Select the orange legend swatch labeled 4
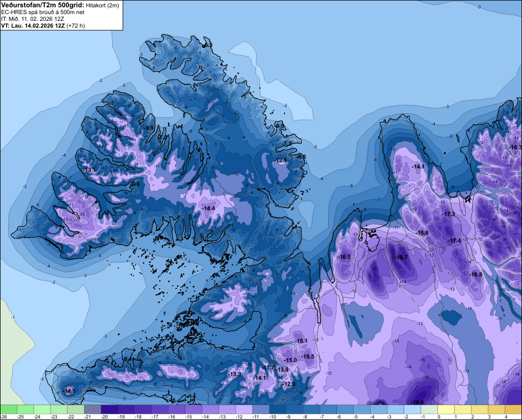Screen dimensions: 522x420 (x=513, y=409)
